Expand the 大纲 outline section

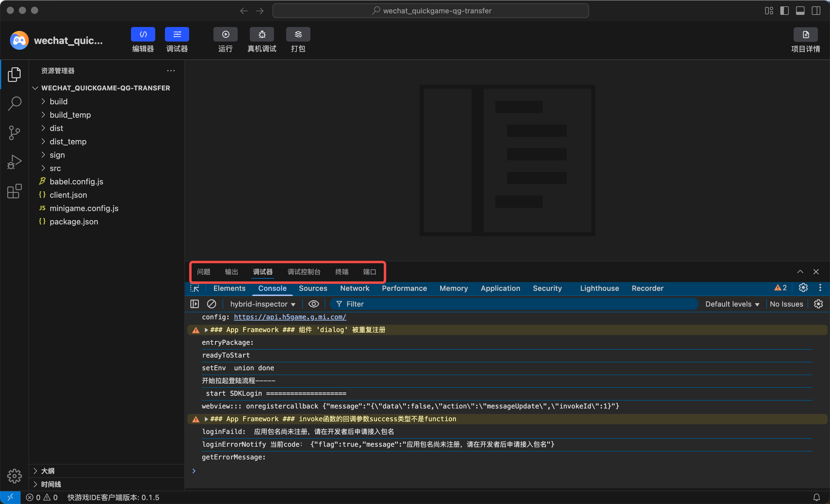(48, 471)
